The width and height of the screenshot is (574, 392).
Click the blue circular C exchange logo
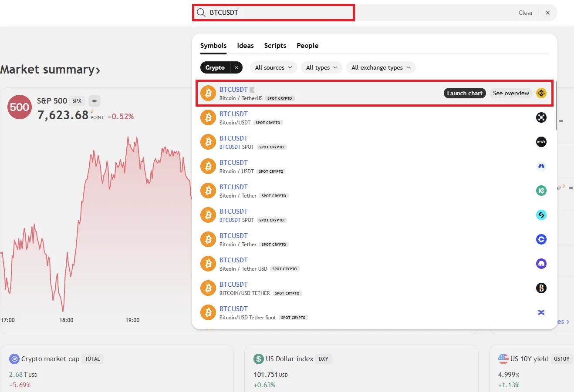(541, 239)
